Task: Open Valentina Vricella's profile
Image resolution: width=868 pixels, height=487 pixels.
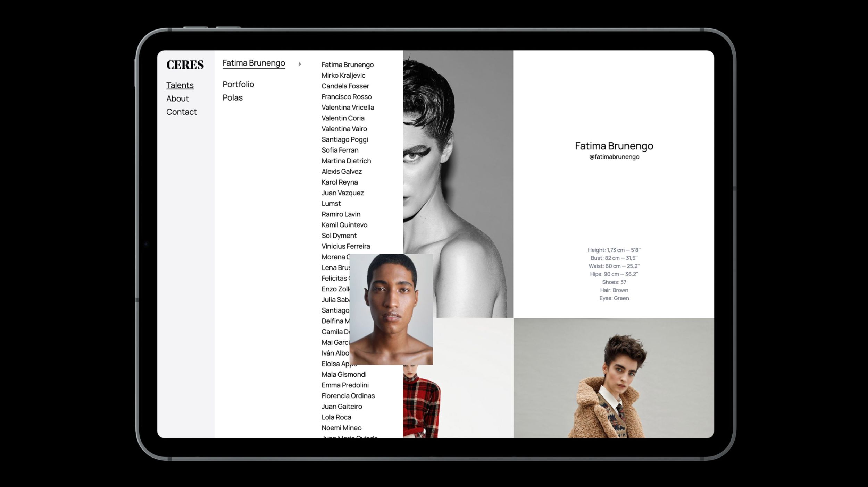Action: (348, 108)
